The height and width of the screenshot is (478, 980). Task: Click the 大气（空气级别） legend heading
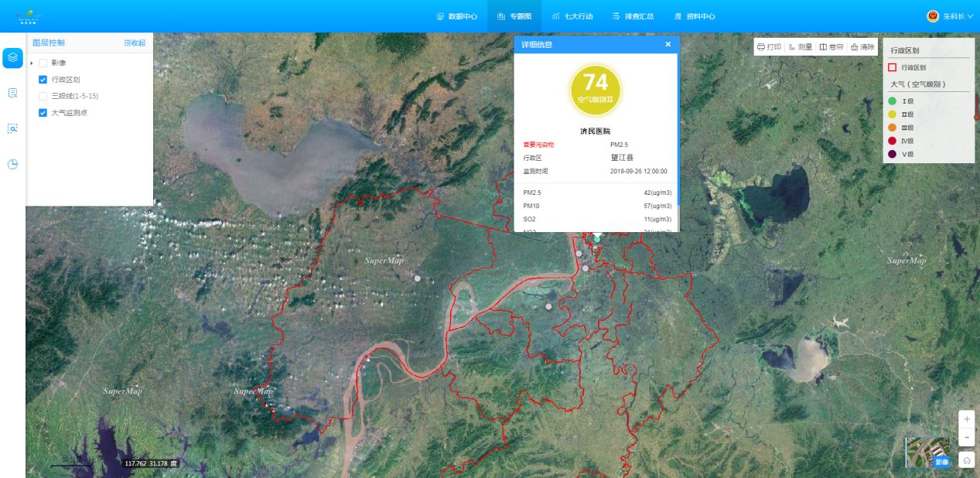click(x=919, y=84)
